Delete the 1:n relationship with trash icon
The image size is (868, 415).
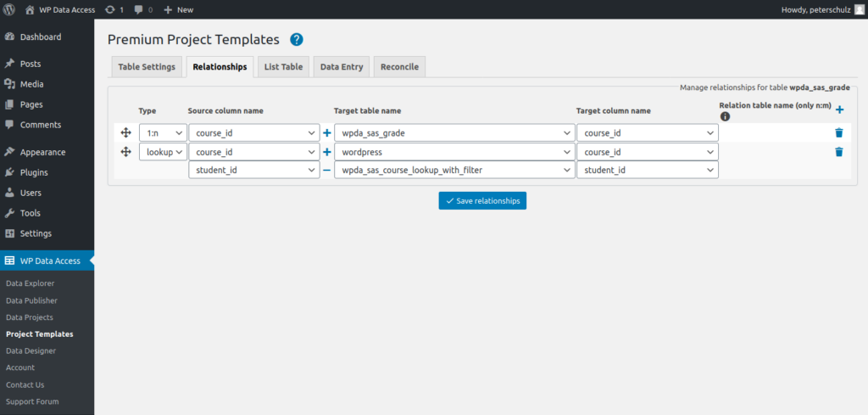coord(839,133)
